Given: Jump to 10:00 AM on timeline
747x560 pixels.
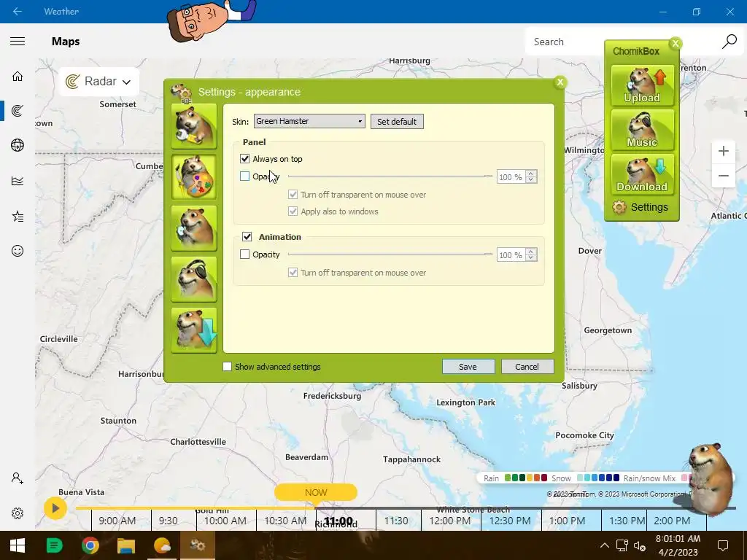Looking at the screenshot, I should pos(225,521).
